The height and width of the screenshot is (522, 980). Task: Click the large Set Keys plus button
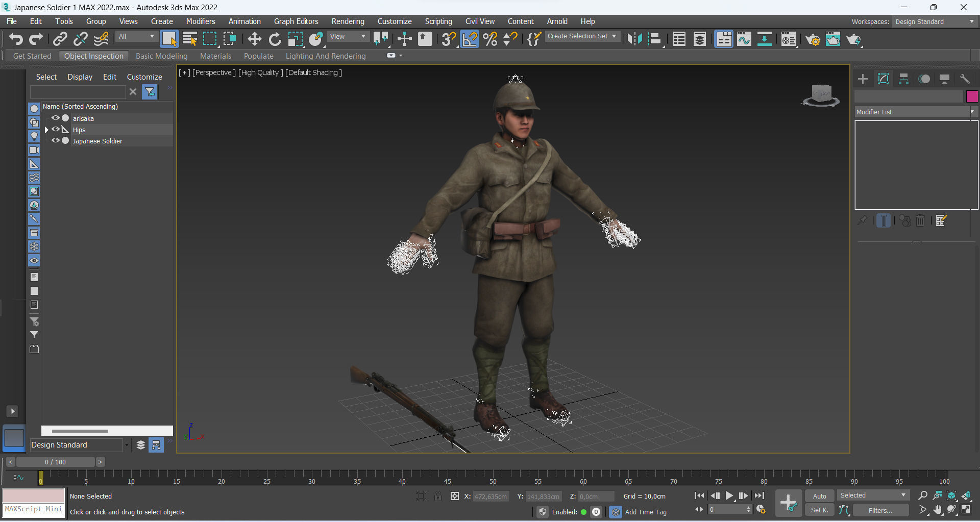tap(788, 503)
